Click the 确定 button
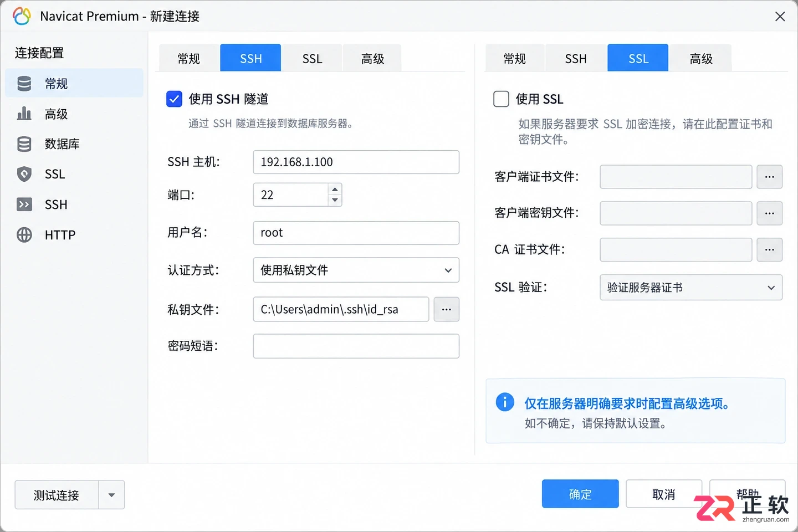The width and height of the screenshot is (798, 532). (580, 494)
